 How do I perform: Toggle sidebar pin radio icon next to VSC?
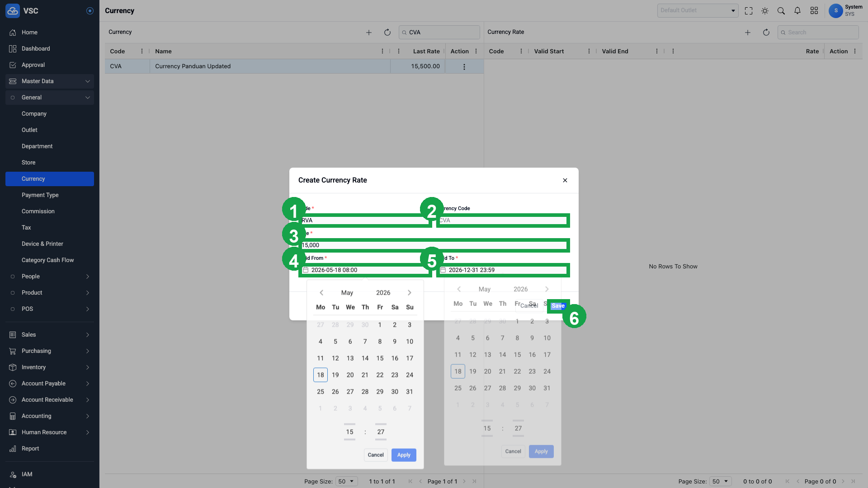90,11
